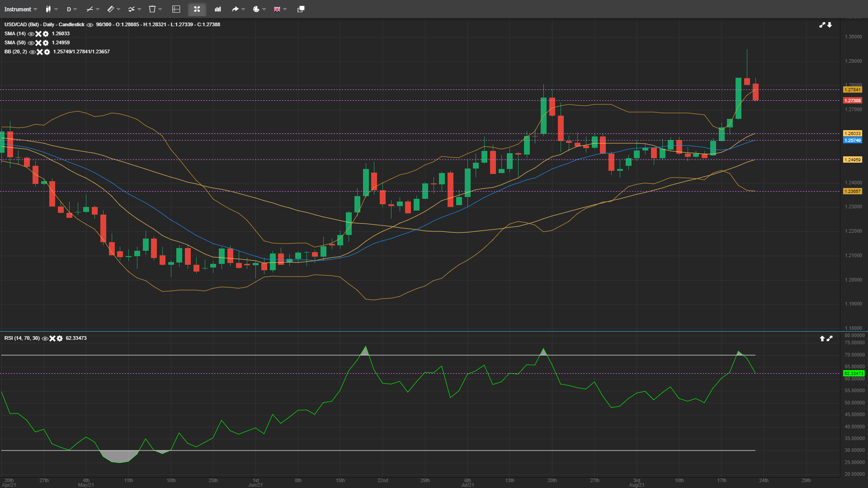
Task: Remove the SMA (14) indicator
Action: tap(38, 34)
